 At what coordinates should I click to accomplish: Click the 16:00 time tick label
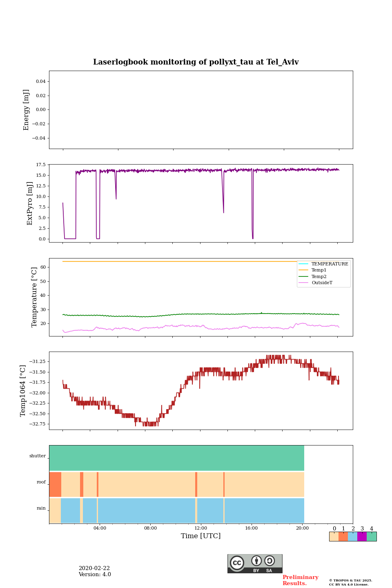coord(252,528)
